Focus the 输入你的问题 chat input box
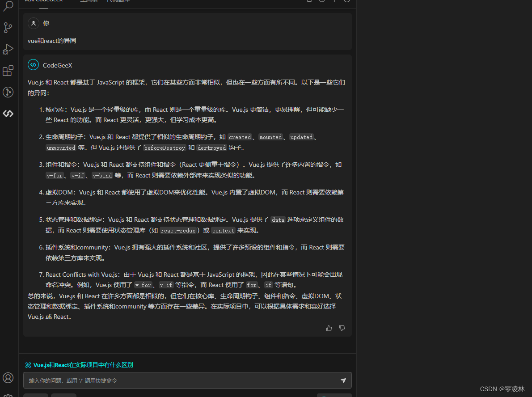Viewport: 532px width, 397px height. (x=187, y=380)
